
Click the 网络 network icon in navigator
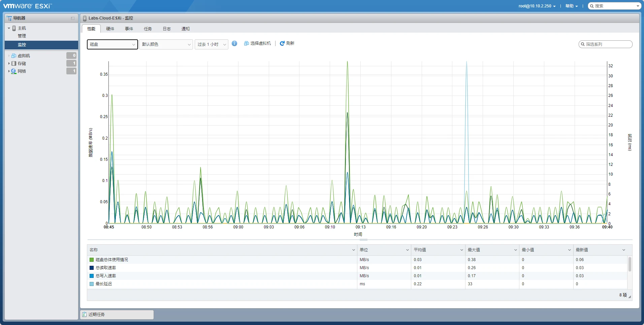pyautogui.click(x=14, y=71)
